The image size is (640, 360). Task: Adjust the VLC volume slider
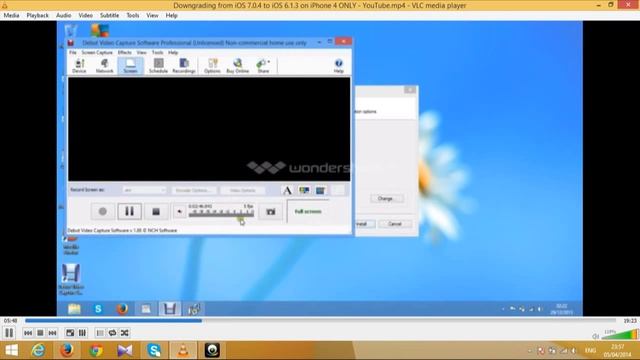619,335
